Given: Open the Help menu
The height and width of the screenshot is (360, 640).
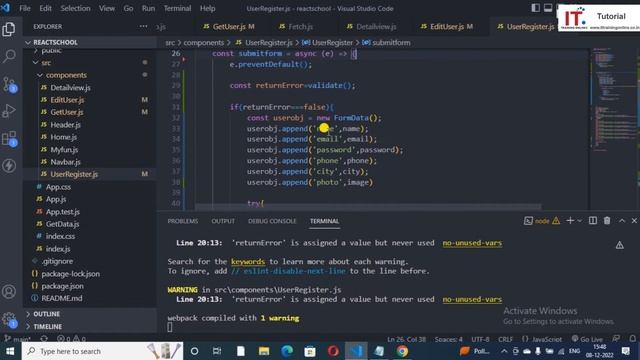Looking at the screenshot, I should point(207,8).
